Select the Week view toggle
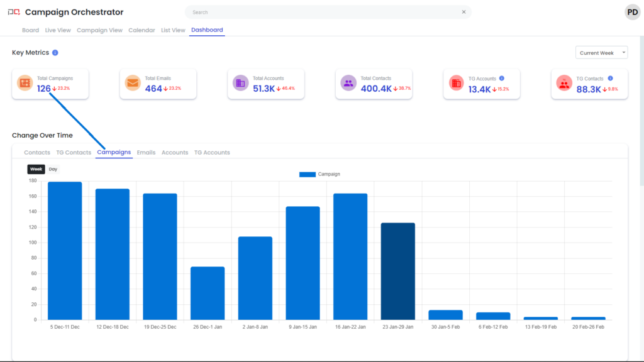 [x=36, y=169]
